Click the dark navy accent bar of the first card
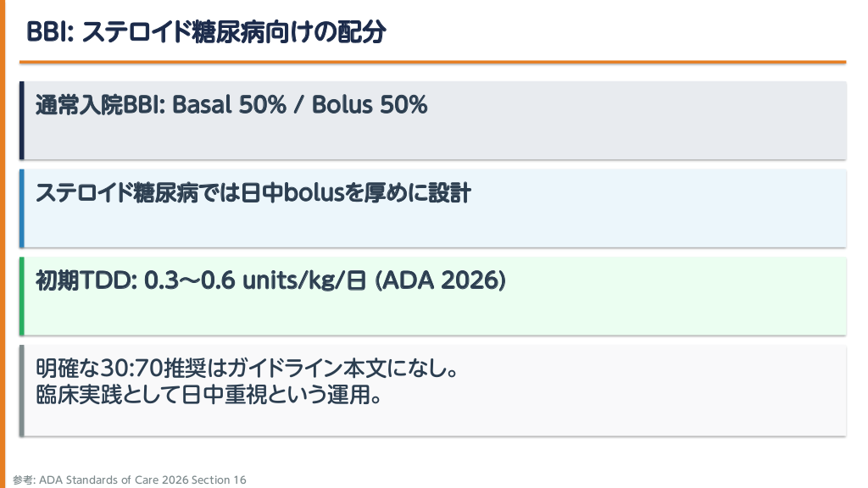 point(22,120)
